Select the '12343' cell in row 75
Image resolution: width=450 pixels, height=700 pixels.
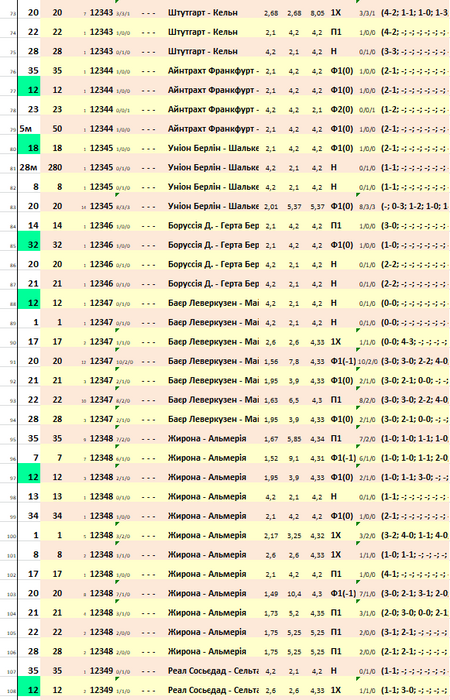click(x=101, y=51)
